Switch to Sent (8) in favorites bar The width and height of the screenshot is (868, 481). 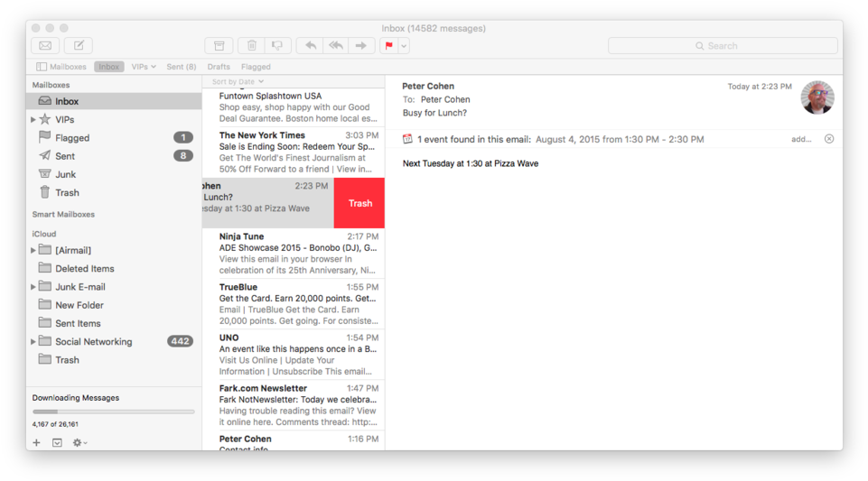click(x=181, y=67)
